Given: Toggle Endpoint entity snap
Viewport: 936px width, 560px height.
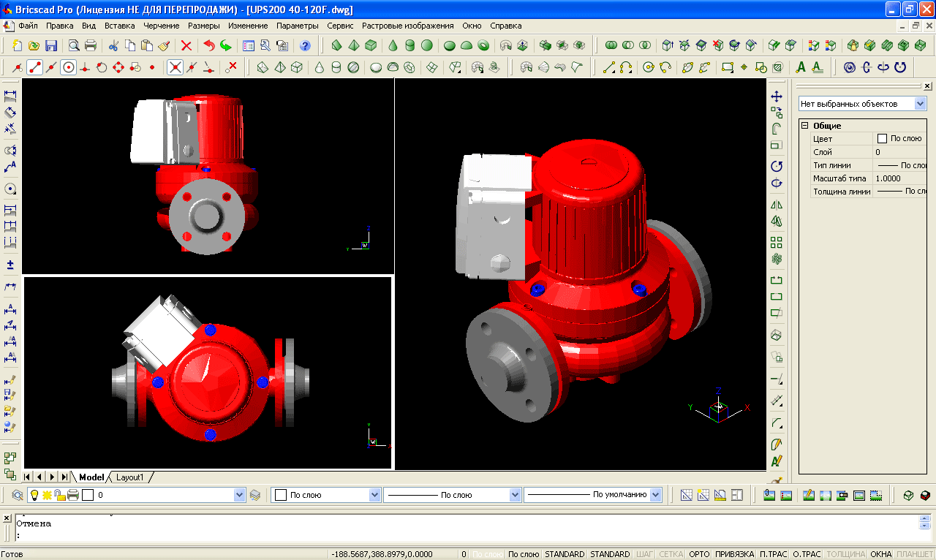Looking at the screenshot, I should pyautogui.click(x=34, y=67).
